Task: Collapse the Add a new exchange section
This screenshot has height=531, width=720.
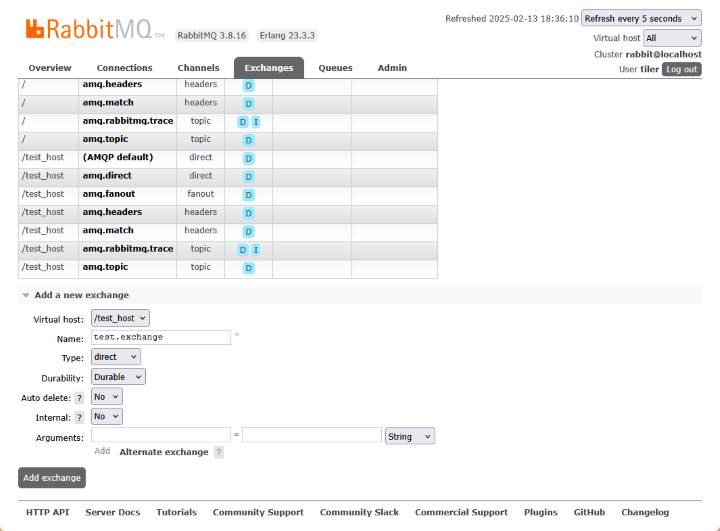Action: (x=82, y=295)
